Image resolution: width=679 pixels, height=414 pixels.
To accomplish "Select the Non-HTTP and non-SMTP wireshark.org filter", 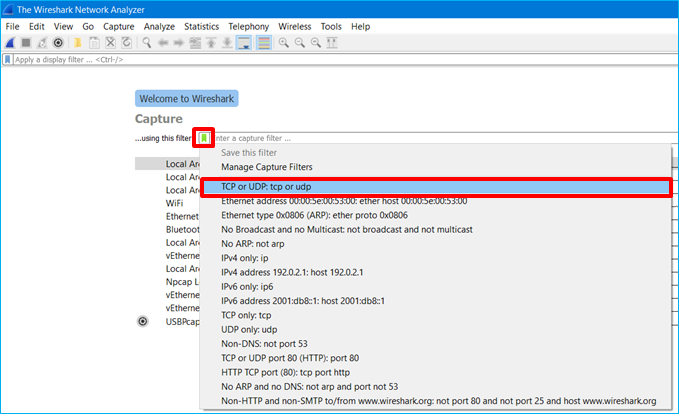I will coord(436,401).
